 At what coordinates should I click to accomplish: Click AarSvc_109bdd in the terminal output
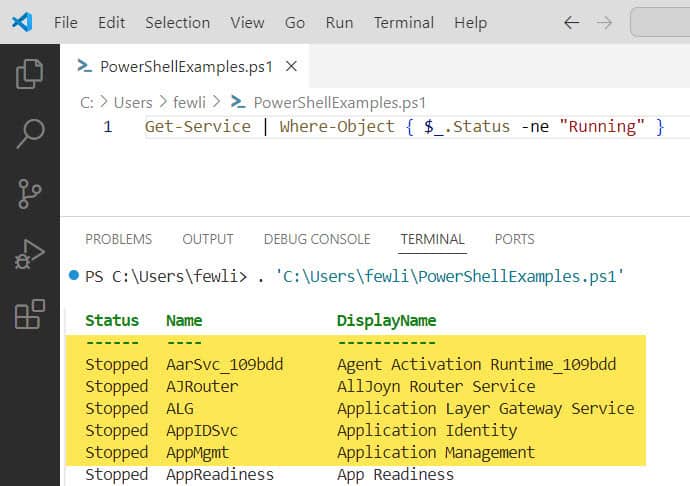point(225,364)
